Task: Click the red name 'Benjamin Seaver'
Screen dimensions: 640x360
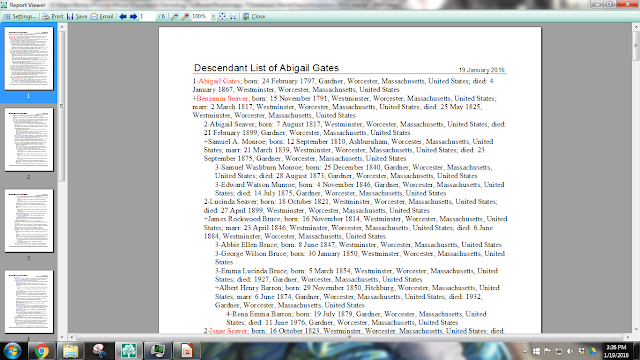Action: pos(222,98)
